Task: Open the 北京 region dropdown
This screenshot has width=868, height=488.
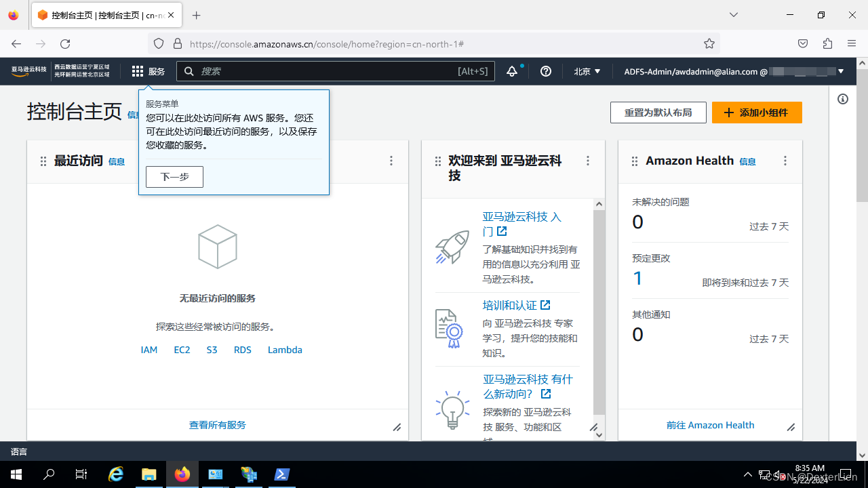Action: [587, 71]
